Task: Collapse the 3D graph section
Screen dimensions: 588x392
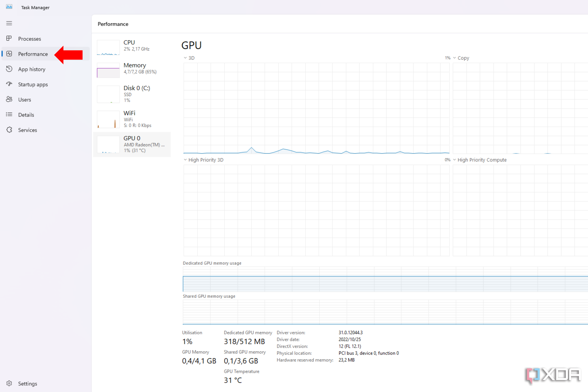Action: (185, 58)
